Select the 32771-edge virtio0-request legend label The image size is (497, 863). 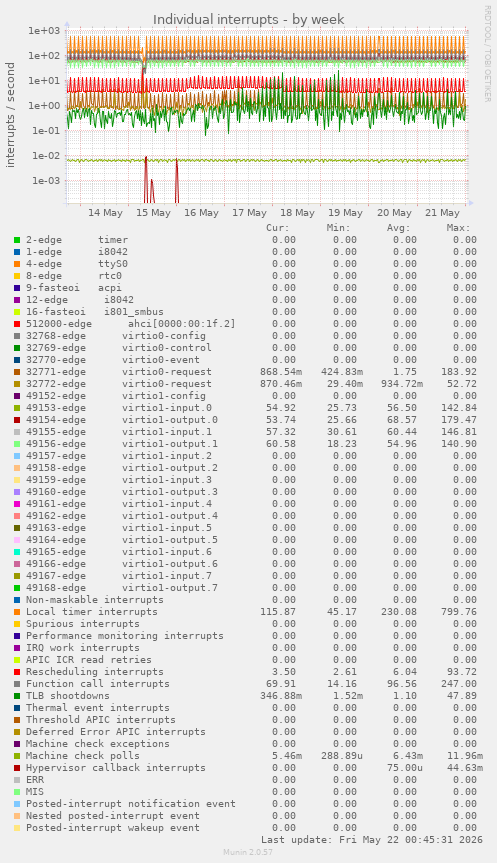click(118, 372)
